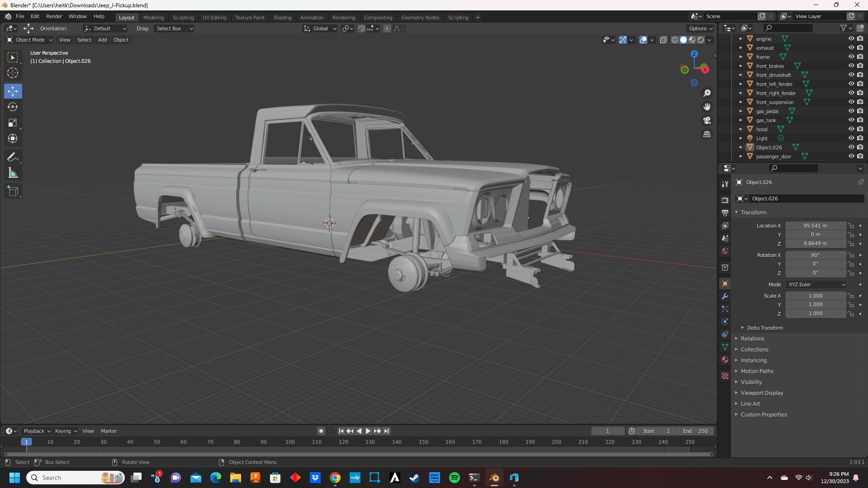Click the Scale X value field
Image resolution: width=868 pixels, height=488 pixels.
815,296
